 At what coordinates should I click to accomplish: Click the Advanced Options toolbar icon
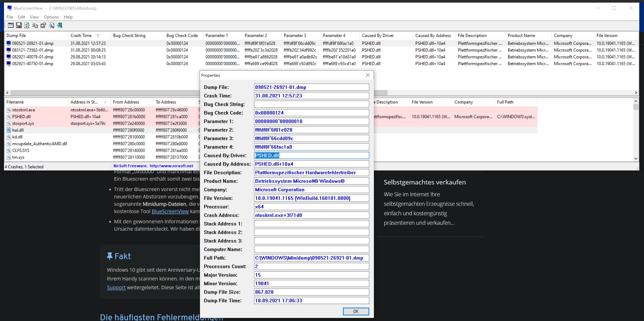point(10,25)
